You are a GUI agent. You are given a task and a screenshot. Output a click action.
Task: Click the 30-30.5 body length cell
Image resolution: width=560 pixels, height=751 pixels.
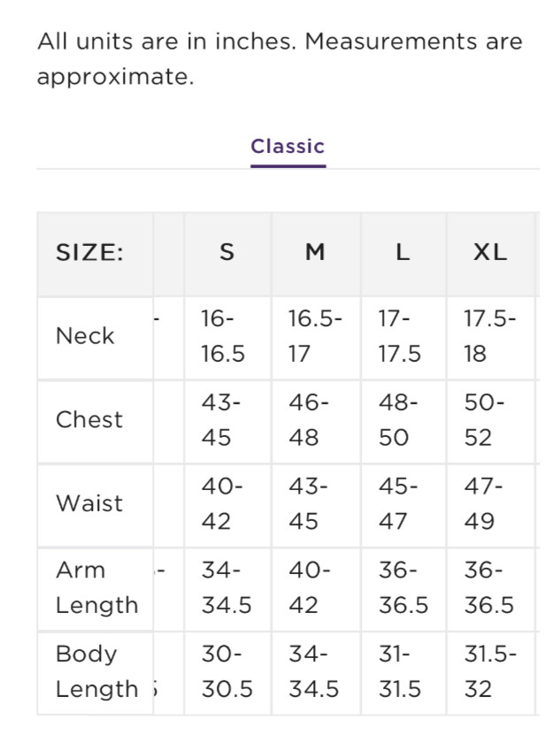click(x=226, y=671)
